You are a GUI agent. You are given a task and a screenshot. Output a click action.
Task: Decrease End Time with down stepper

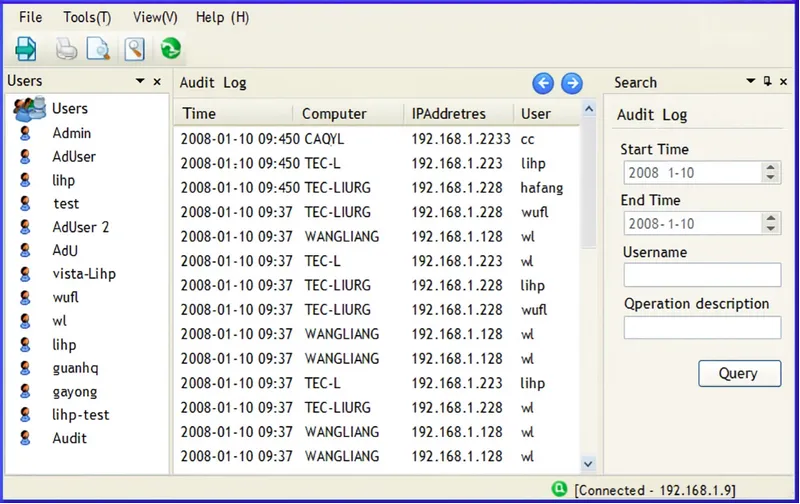pos(770,228)
